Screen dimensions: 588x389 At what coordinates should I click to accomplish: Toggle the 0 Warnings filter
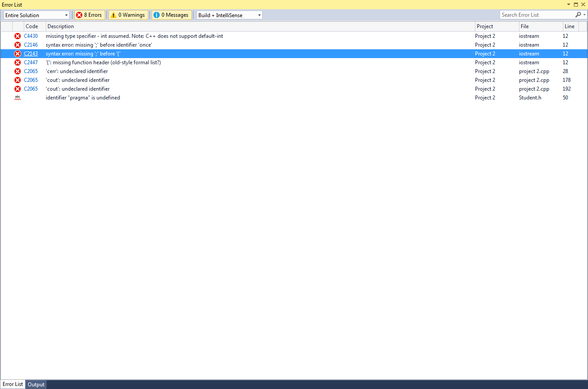coord(128,15)
